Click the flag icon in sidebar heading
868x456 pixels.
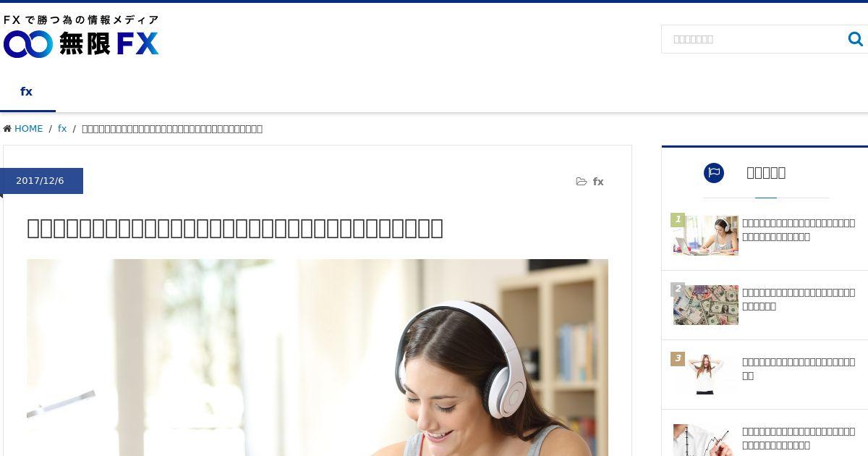(714, 172)
